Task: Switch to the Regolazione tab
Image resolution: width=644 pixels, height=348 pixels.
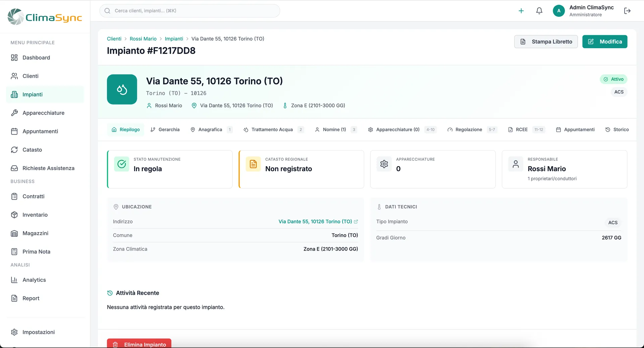Action: [472, 130]
